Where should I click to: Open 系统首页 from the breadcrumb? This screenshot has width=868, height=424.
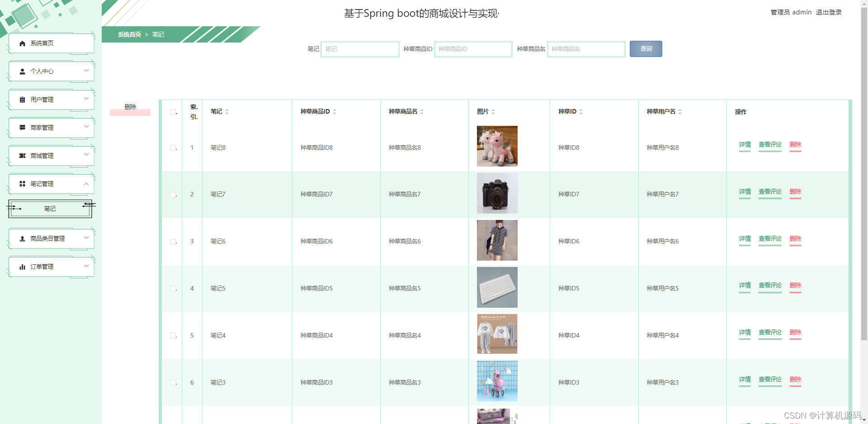click(x=128, y=34)
